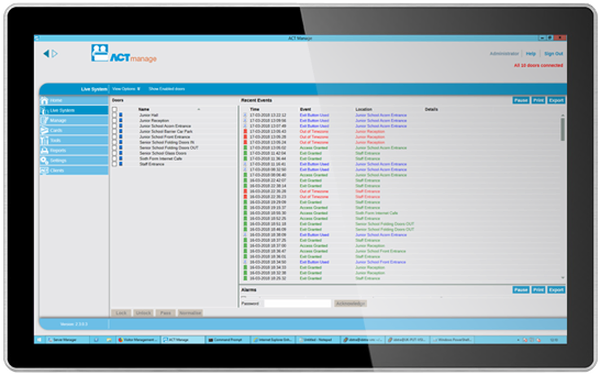
Task: Open the Manage sidebar icon
Action: tap(44, 120)
